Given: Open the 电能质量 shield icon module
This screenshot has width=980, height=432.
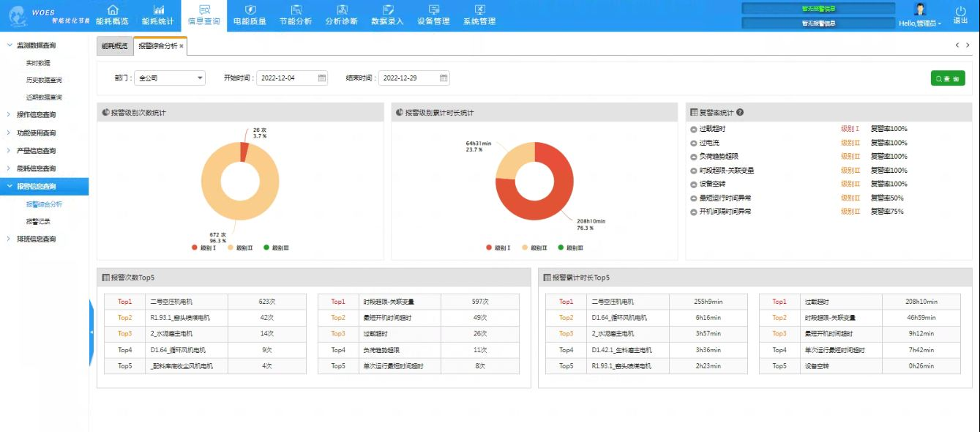Looking at the screenshot, I should point(250,10).
